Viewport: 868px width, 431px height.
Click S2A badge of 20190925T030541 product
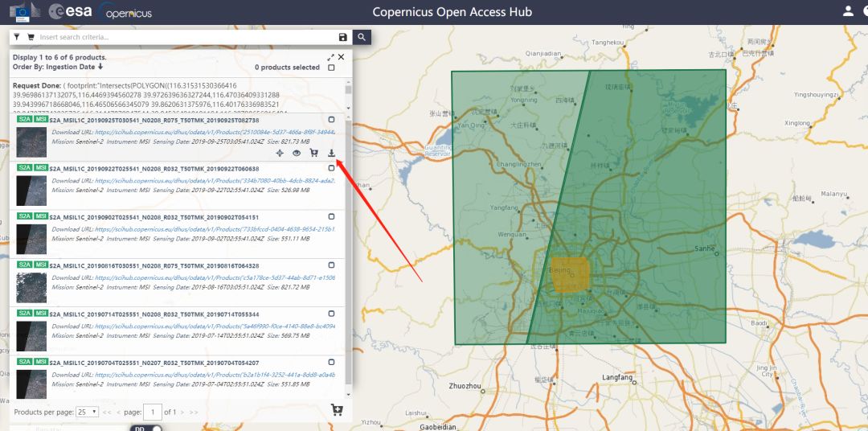click(x=24, y=119)
